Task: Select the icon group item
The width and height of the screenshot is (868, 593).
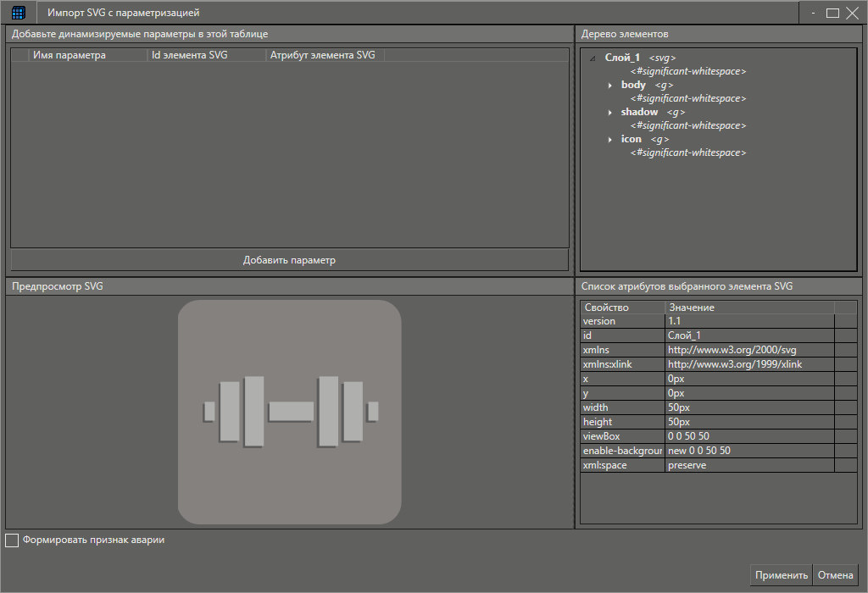Action: (632, 138)
